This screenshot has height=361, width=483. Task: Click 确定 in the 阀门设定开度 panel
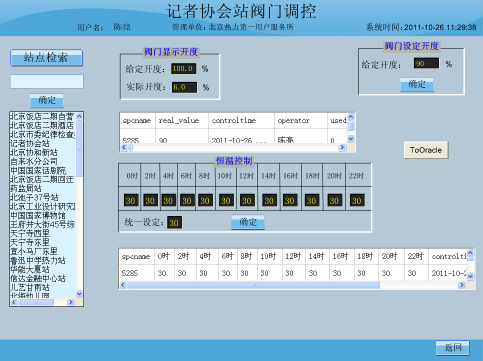[417, 84]
